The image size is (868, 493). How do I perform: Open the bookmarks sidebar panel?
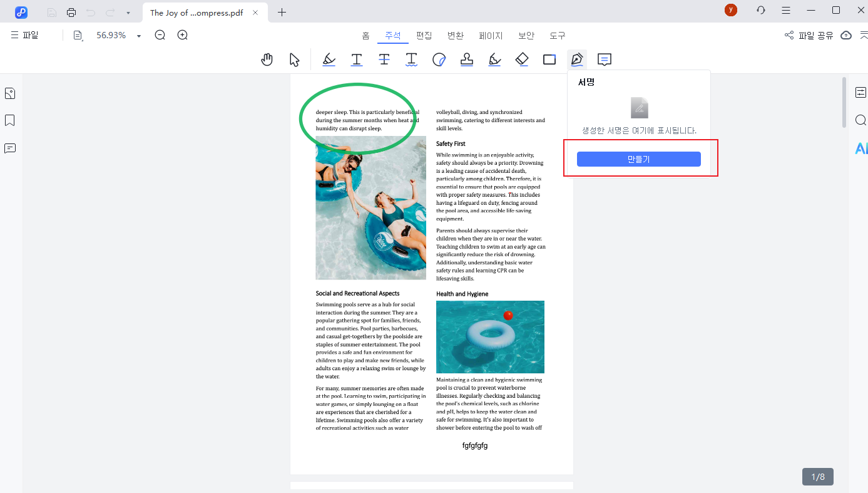point(10,120)
